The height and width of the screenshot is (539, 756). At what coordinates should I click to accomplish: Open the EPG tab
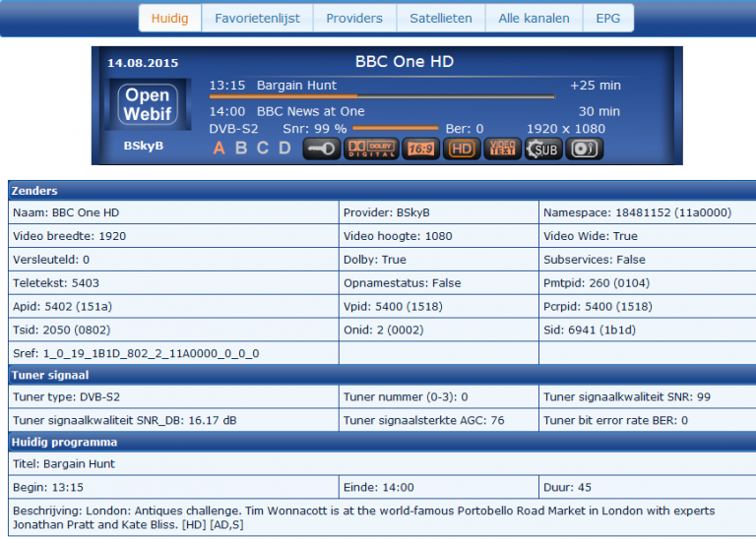tap(608, 18)
